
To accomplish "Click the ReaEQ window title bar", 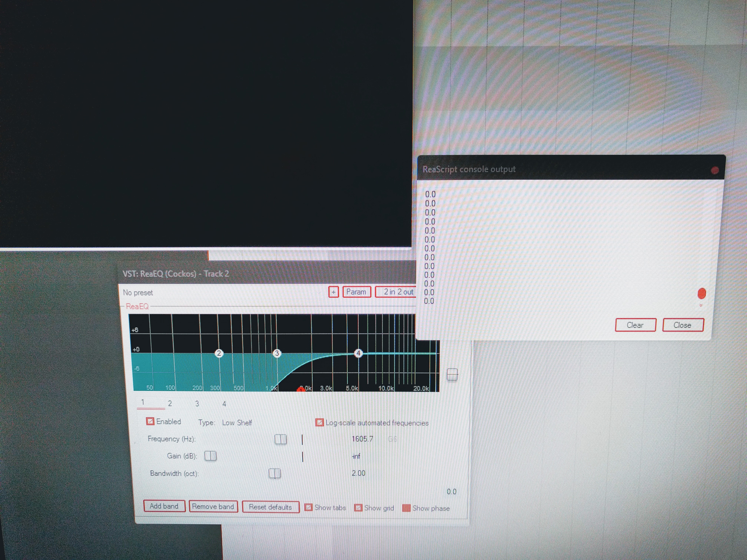I will [267, 273].
